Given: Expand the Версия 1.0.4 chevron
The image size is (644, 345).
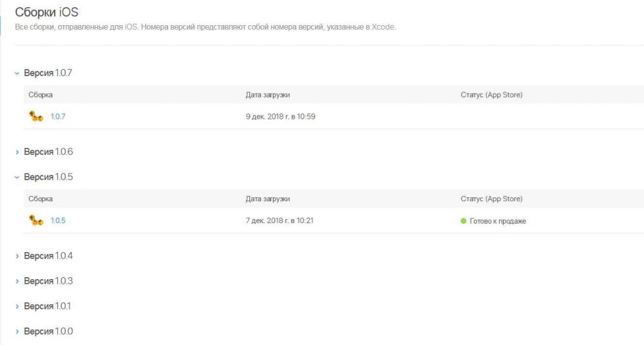Looking at the screenshot, I should 17,256.
